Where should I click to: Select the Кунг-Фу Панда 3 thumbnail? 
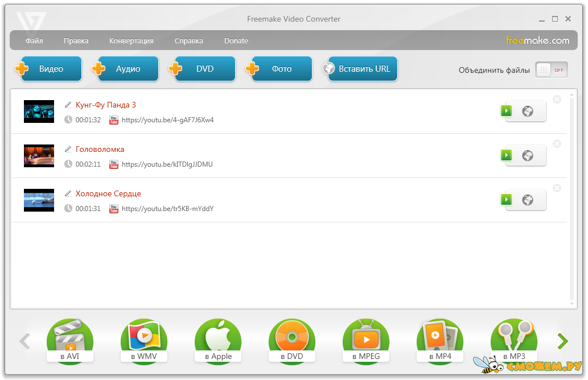[39, 111]
